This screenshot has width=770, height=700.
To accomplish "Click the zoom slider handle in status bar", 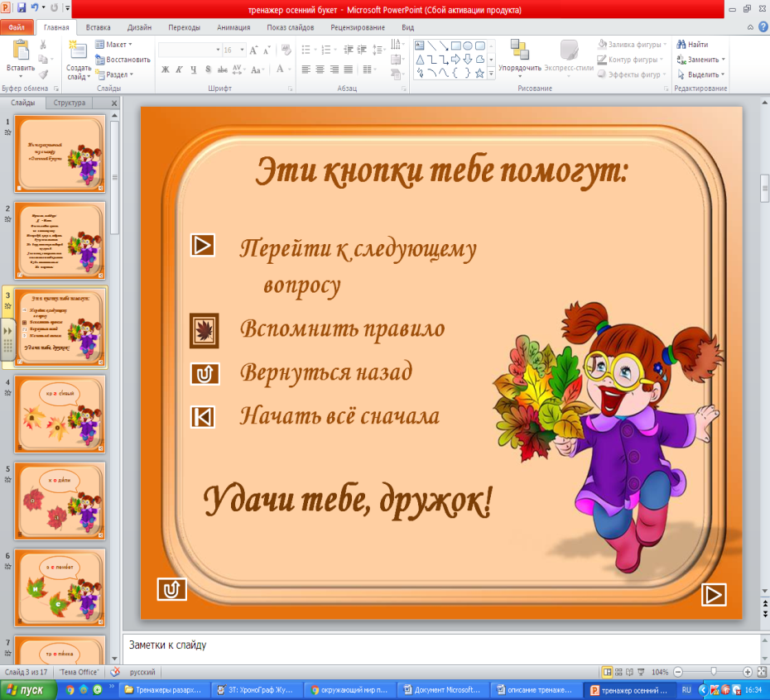I will [x=714, y=672].
